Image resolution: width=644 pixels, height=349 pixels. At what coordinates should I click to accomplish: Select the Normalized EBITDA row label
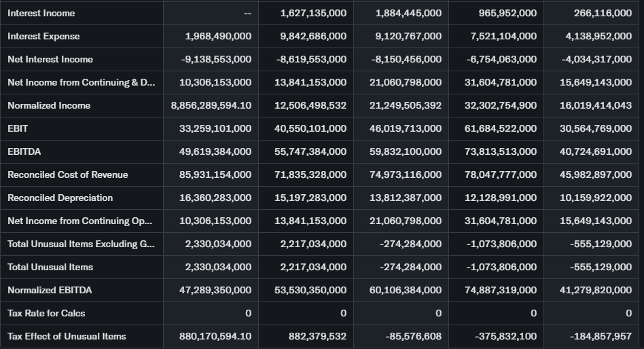[x=50, y=290]
